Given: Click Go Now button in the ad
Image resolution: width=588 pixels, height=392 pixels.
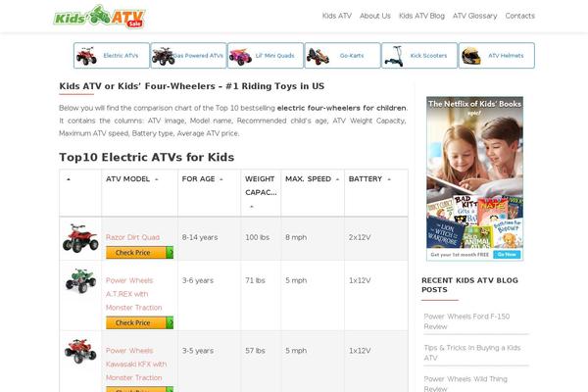Looking at the screenshot, I should [507, 255].
